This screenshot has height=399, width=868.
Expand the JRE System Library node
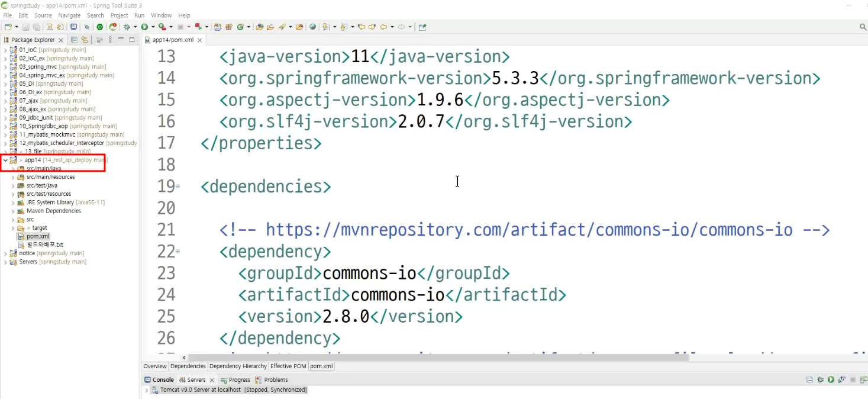pos(13,202)
